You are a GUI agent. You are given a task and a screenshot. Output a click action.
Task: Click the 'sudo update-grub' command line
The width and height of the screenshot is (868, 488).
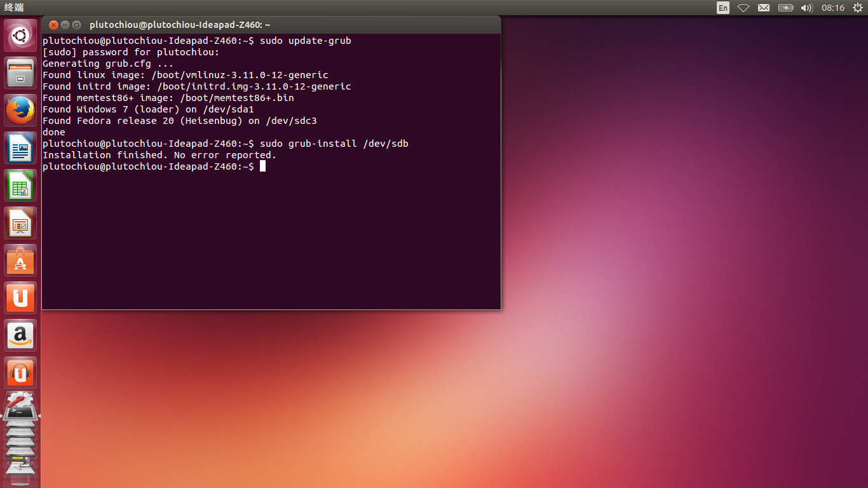click(x=197, y=41)
